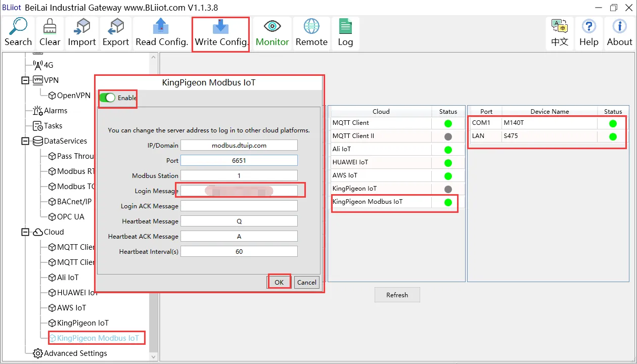Click the Export toolbar icon
The width and height of the screenshot is (637, 364).
116,33
